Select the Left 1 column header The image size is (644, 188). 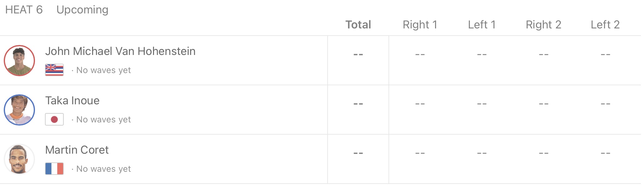coord(482,25)
